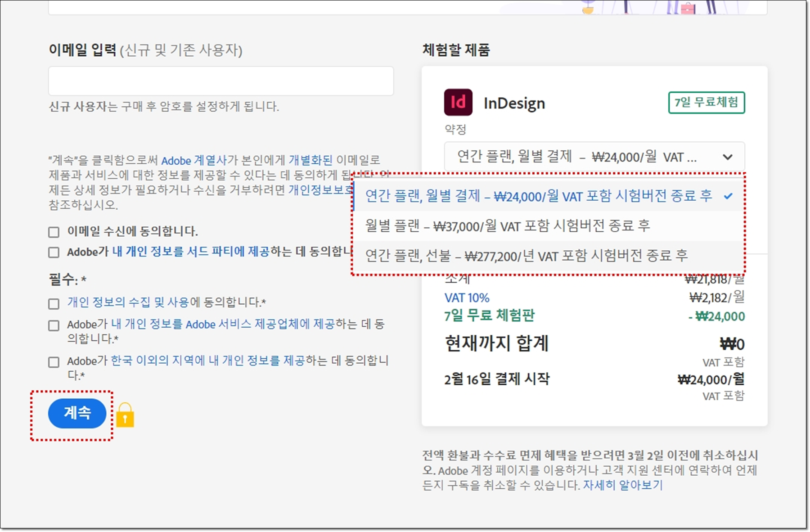810x532 pixels.
Task: Open the 자세히 알아보기 link
Action: [623, 485]
